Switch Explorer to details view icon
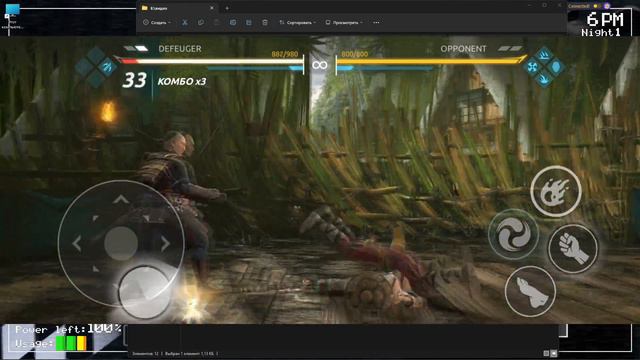640x360 pixels. coord(546,353)
